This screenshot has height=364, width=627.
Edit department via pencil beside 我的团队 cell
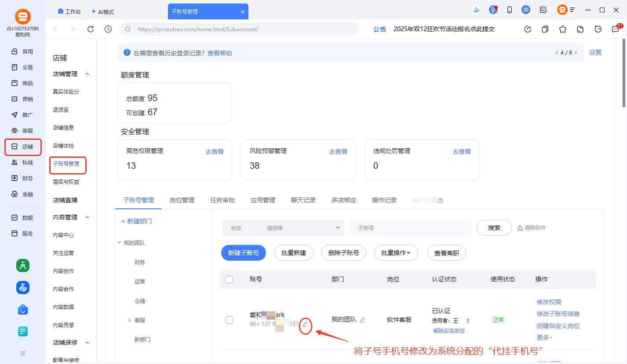coord(362,320)
